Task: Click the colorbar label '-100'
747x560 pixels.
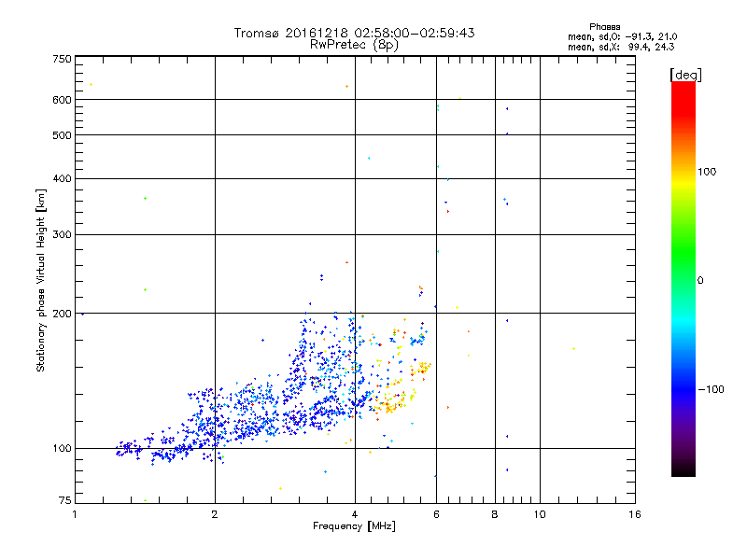Action: [711, 389]
